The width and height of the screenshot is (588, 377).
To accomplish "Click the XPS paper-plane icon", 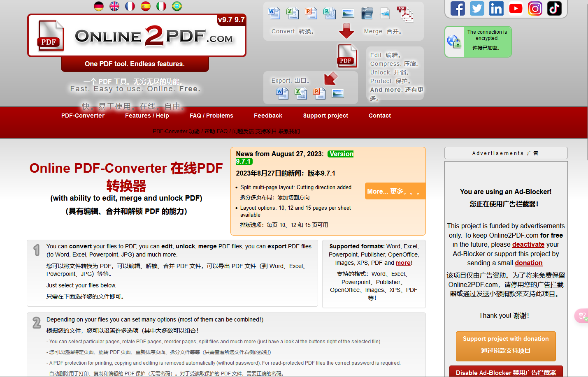I will coord(385,13).
